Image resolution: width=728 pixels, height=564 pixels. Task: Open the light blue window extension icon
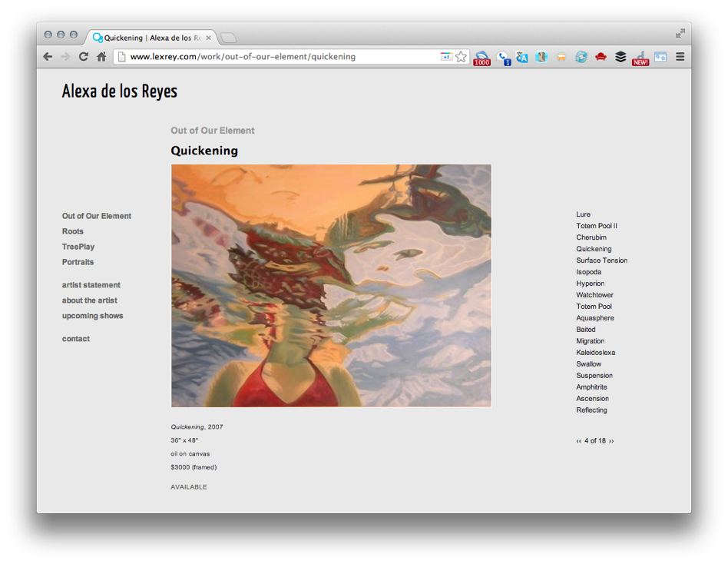point(660,57)
